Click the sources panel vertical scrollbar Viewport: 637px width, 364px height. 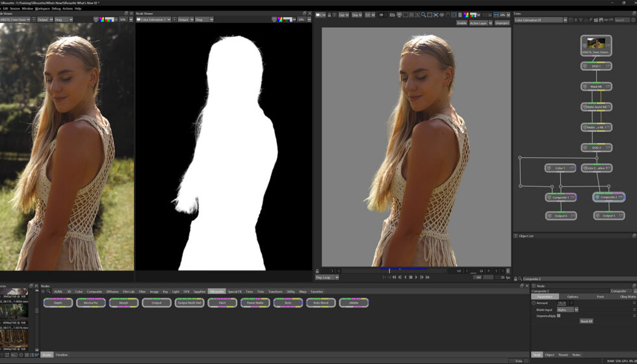click(x=36, y=320)
